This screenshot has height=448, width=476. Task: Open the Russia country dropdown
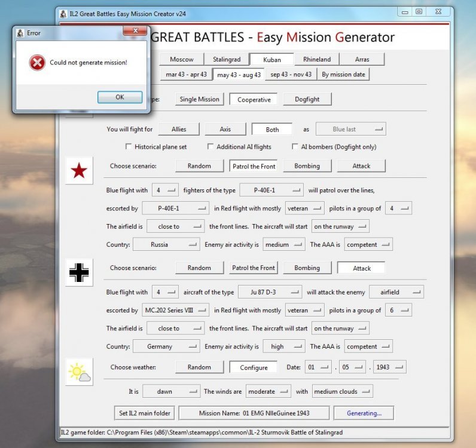tap(166, 244)
